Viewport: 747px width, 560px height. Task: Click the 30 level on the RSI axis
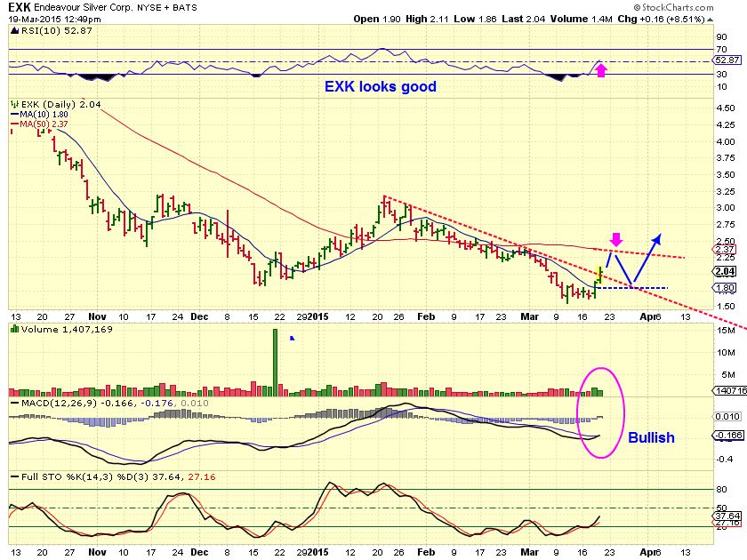[721, 74]
